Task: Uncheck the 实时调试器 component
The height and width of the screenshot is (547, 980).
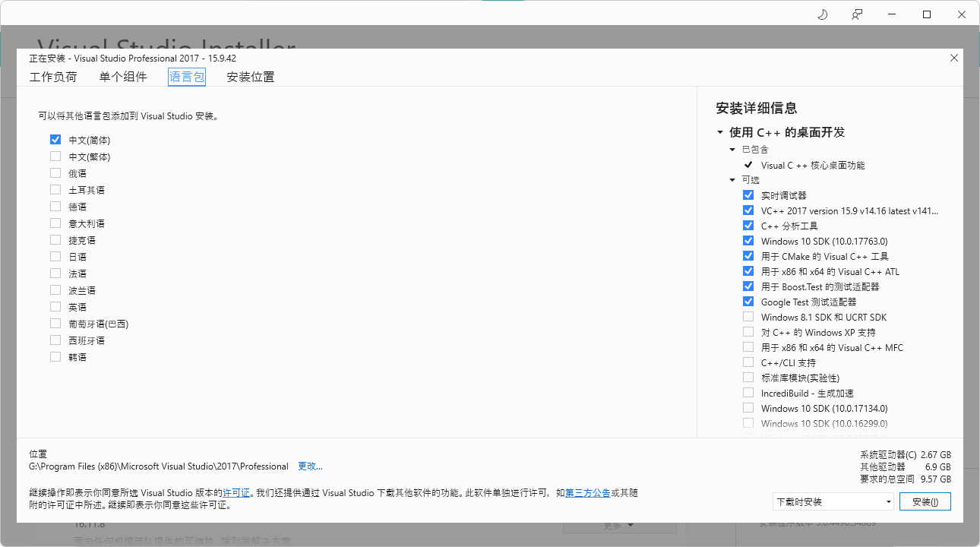Action: (x=748, y=195)
